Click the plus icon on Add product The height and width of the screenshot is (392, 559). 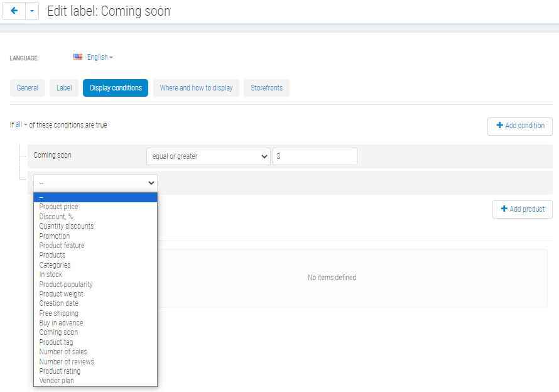tap(504, 209)
